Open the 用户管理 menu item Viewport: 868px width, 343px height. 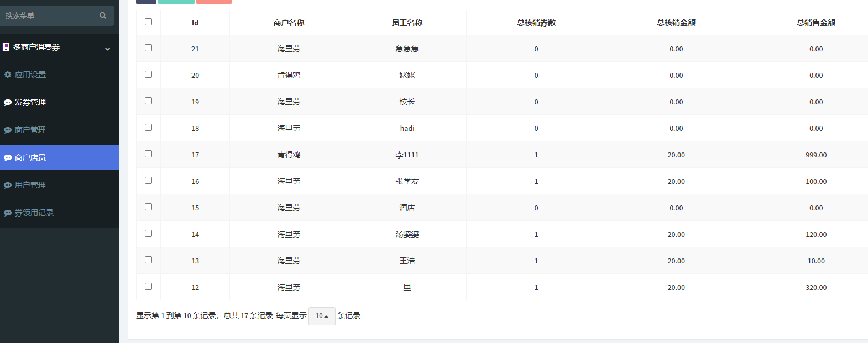tap(30, 185)
